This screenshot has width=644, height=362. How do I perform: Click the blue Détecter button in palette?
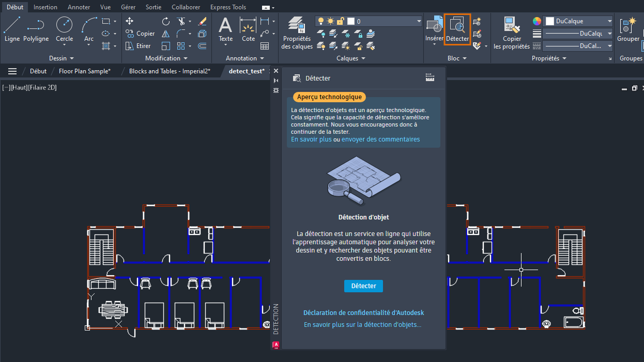363,286
